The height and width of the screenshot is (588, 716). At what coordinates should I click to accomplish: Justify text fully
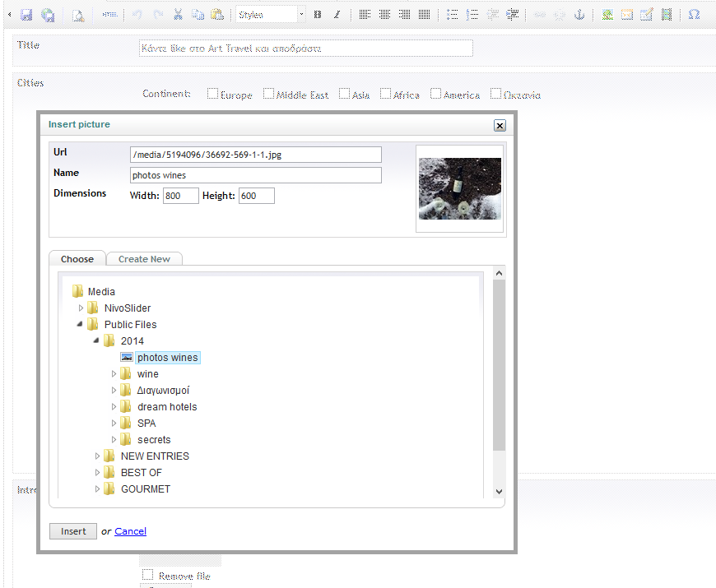[x=424, y=15]
